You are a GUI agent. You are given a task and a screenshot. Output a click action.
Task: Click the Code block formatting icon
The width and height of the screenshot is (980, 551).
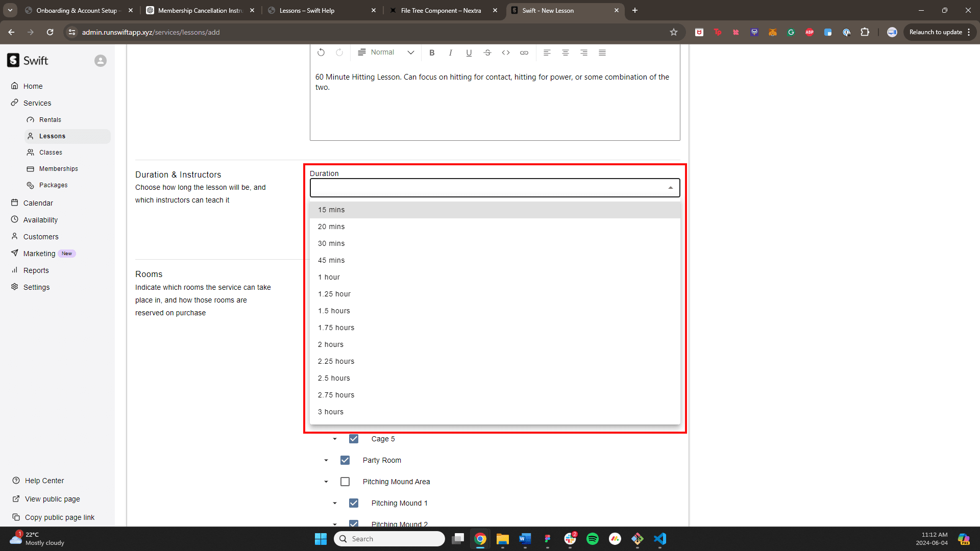pos(505,53)
